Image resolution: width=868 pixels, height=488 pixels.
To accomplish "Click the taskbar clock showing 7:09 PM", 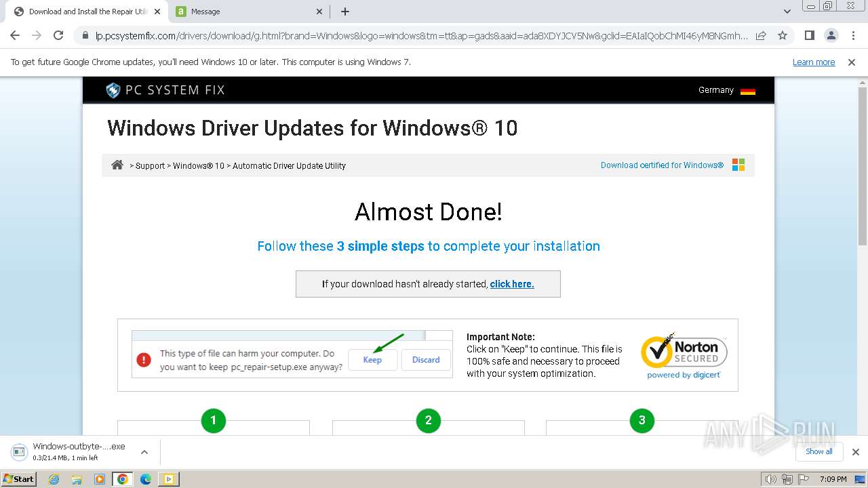I will tap(833, 479).
